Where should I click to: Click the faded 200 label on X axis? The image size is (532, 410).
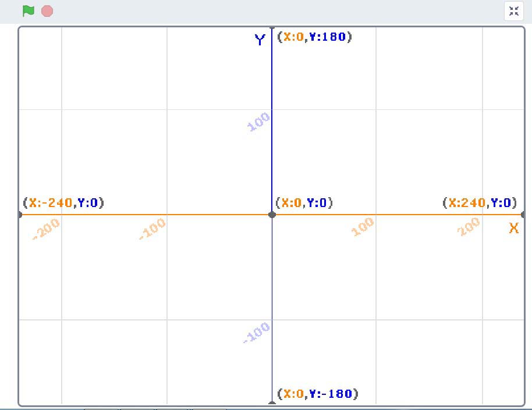point(469,227)
